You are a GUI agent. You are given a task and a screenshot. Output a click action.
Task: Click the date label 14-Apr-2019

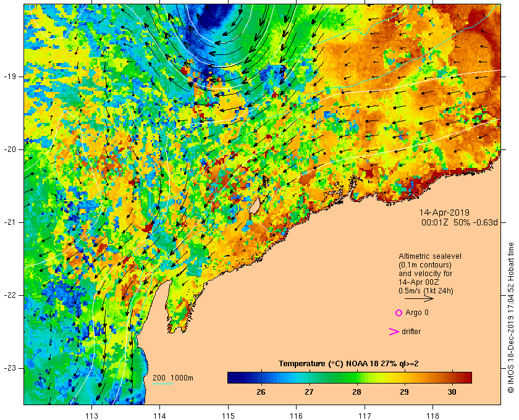pyautogui.click(x=444, y=212)
